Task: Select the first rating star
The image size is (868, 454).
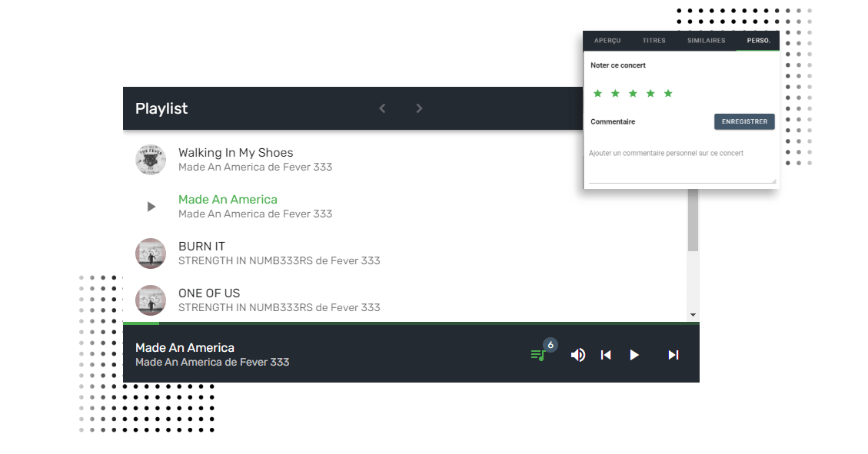Action: click(598, 94)
